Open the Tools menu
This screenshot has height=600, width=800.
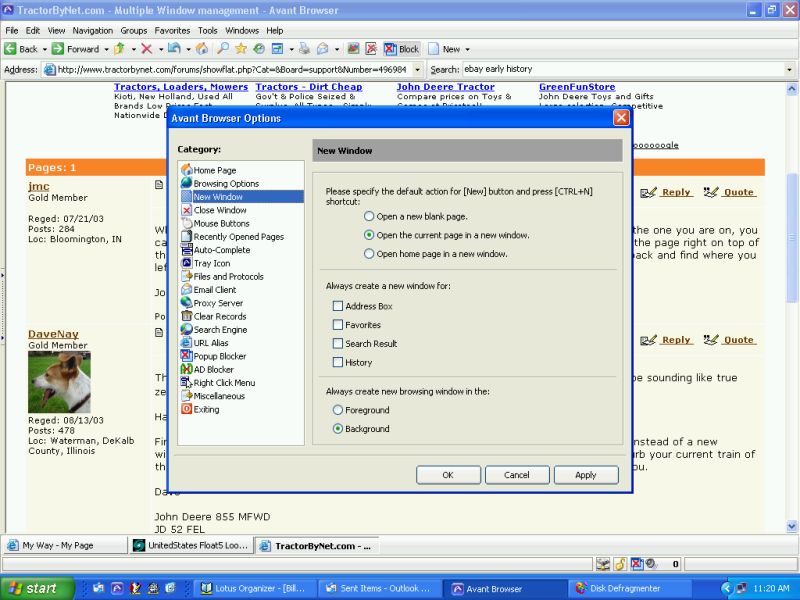click(207, 31)
